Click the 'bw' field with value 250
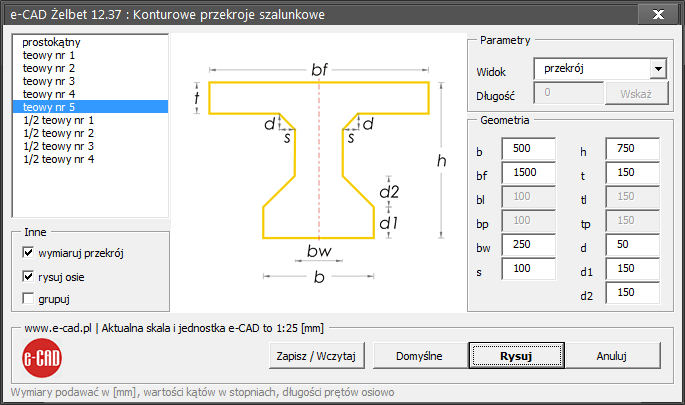This screenshot has height=405, width=685. coord(529,245)
